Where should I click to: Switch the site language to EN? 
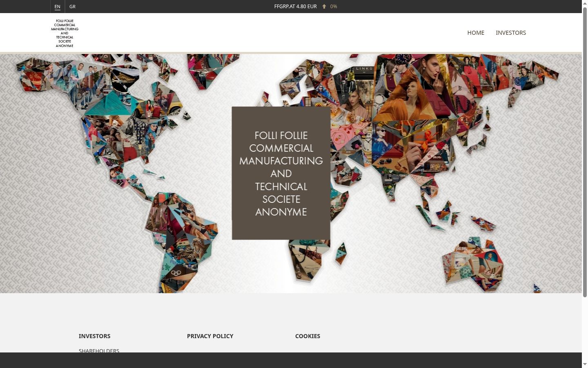click(57, 7)
